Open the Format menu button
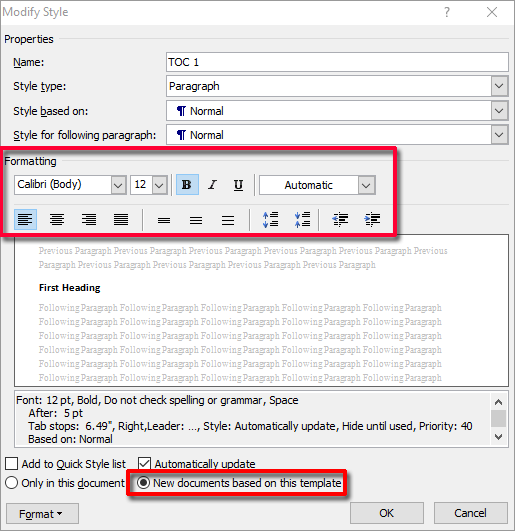This screenshot has width=515, height=531. pyautogui.click(x=42, y=514)
